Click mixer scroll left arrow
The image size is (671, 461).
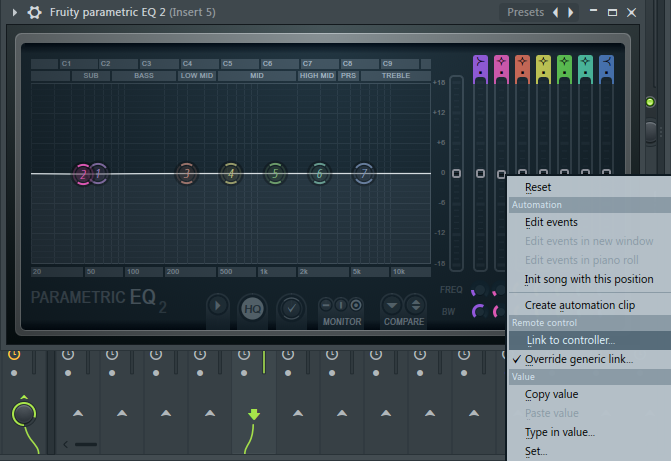(65, 444)
